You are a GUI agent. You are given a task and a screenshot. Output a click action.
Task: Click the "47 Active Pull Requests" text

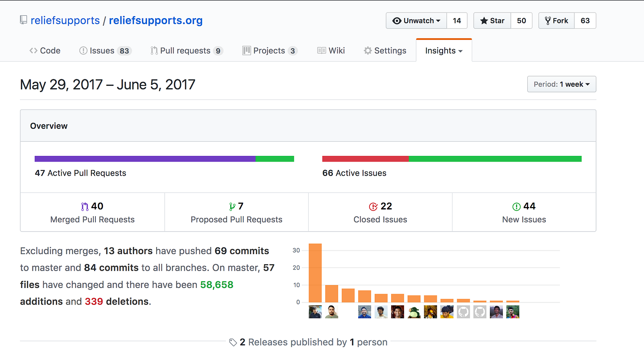tap(80, 173)
